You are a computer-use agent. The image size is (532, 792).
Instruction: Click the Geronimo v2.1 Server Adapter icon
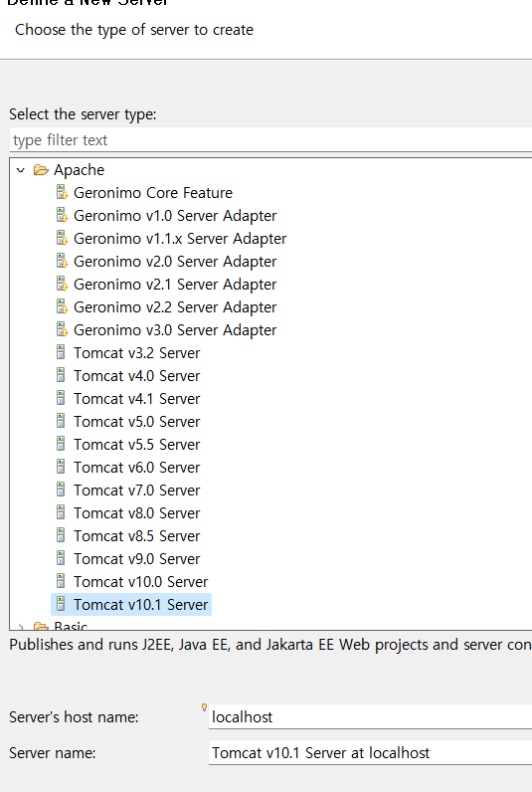click(x=61, y=284)
